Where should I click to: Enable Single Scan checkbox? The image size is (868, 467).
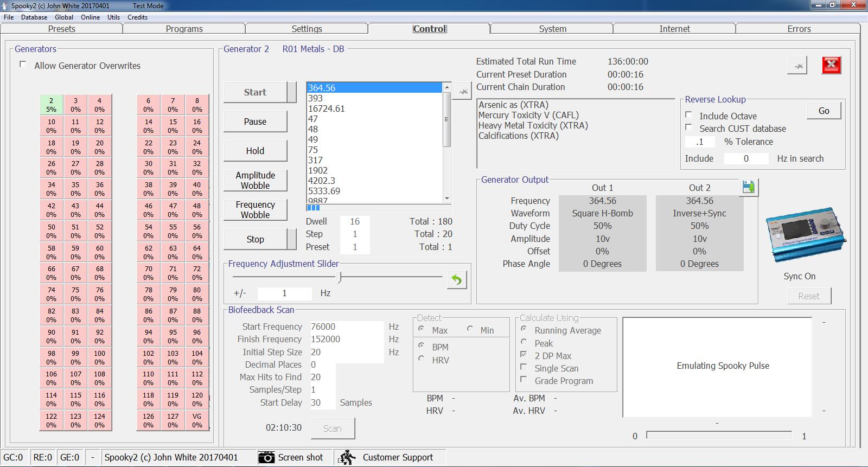524,367
